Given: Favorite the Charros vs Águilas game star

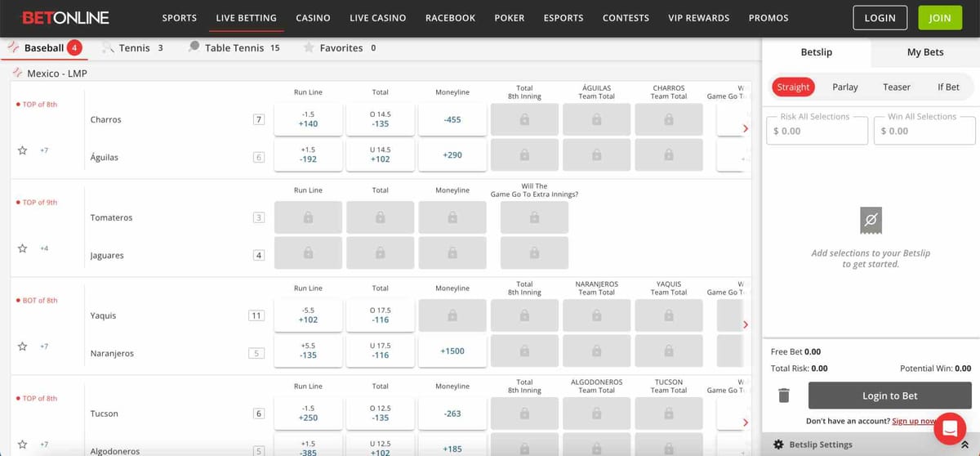Looking at the screenshot, I should point(22,150).
